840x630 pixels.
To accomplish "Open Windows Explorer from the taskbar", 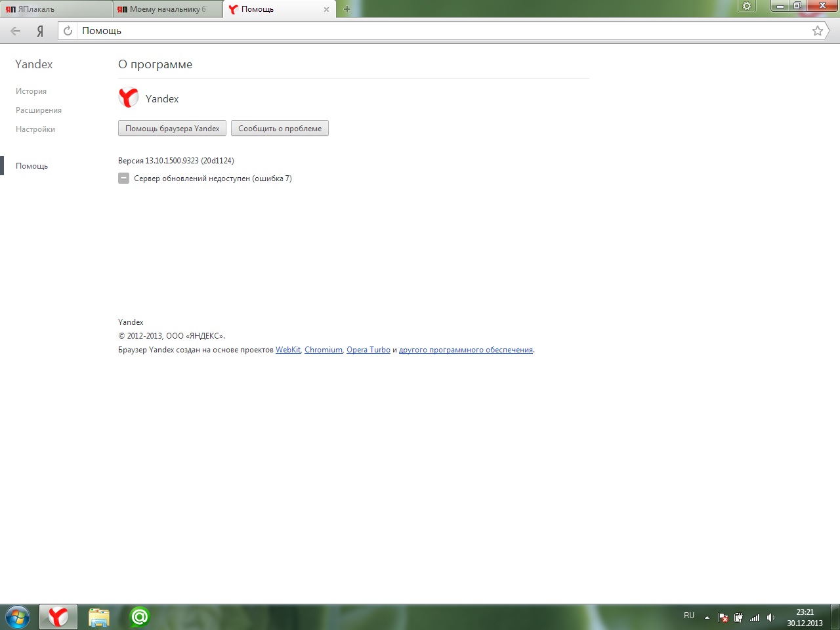I will pyautogui.click(x=99, y=617).
